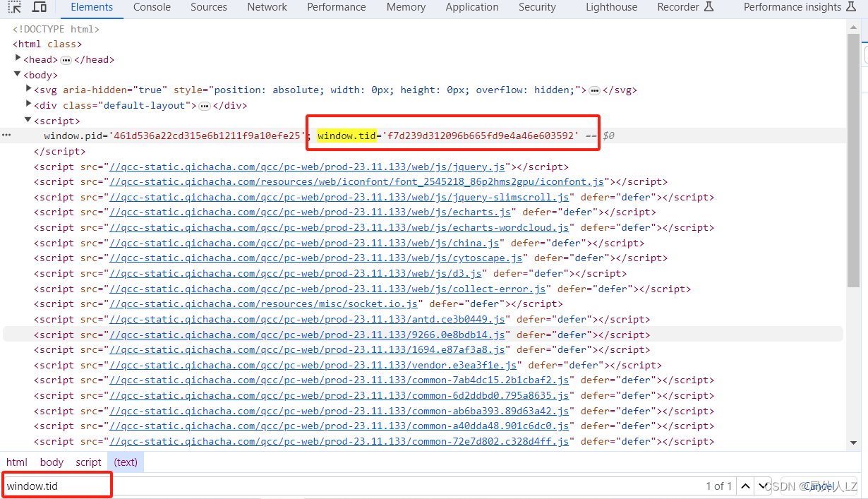Screen dimensions: 868x499
Task: Switch to the Network tab
Action: click(267, 7)
